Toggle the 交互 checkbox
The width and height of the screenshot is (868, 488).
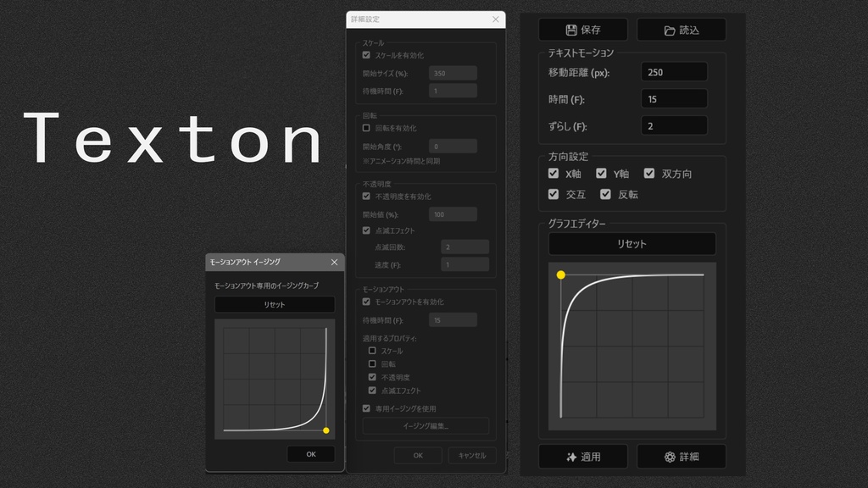[x=554, y=194]
